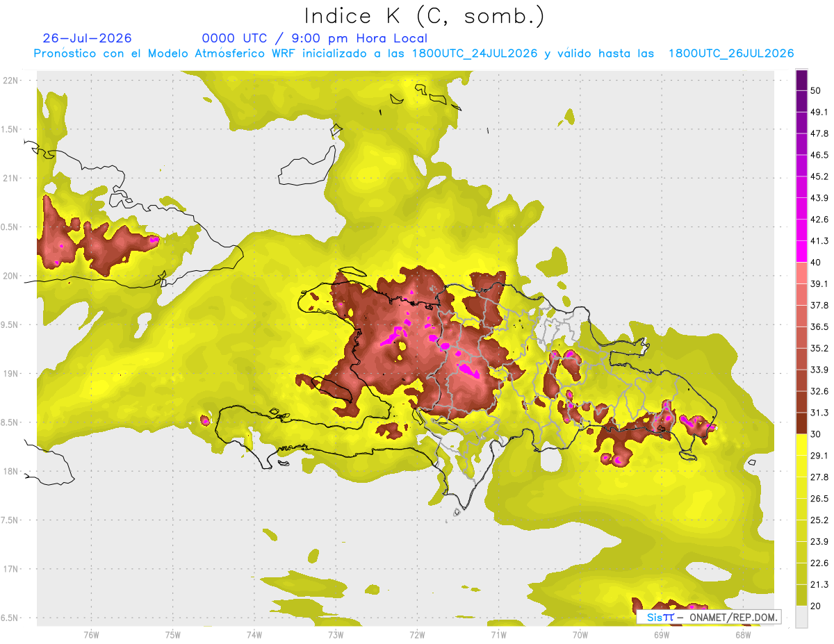This screenshot has height=644, width=834.
Task: Click the colorbar value "41.3"
Action: click(x=819, y=241)
